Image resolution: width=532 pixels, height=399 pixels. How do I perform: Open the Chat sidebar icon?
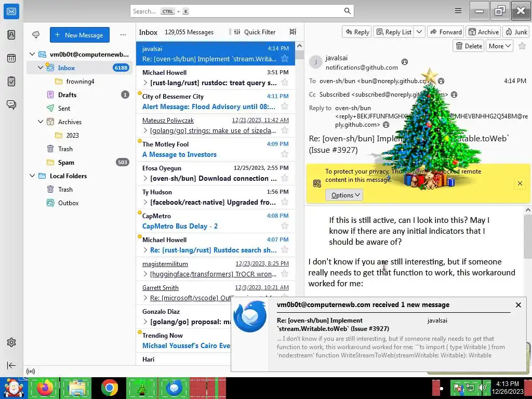coord(11,104)
